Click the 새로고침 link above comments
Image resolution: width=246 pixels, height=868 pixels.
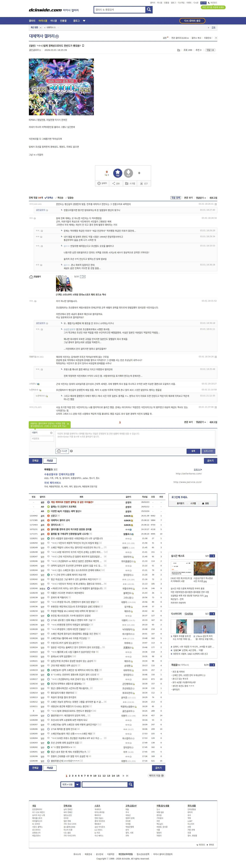click(x=213, y=198)
